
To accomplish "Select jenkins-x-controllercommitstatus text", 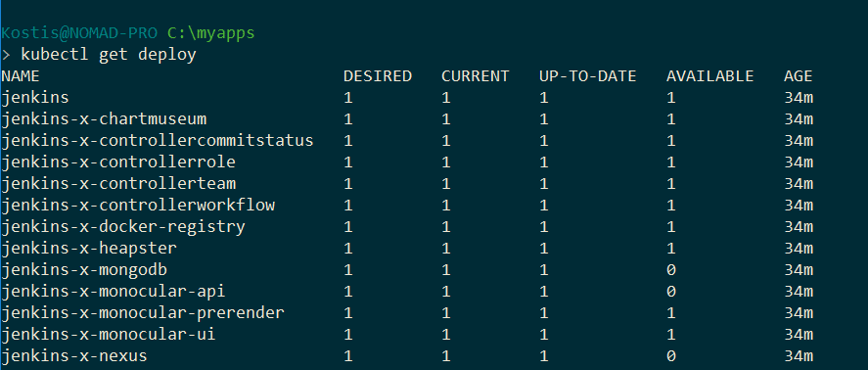I will [x=158, y=141].
